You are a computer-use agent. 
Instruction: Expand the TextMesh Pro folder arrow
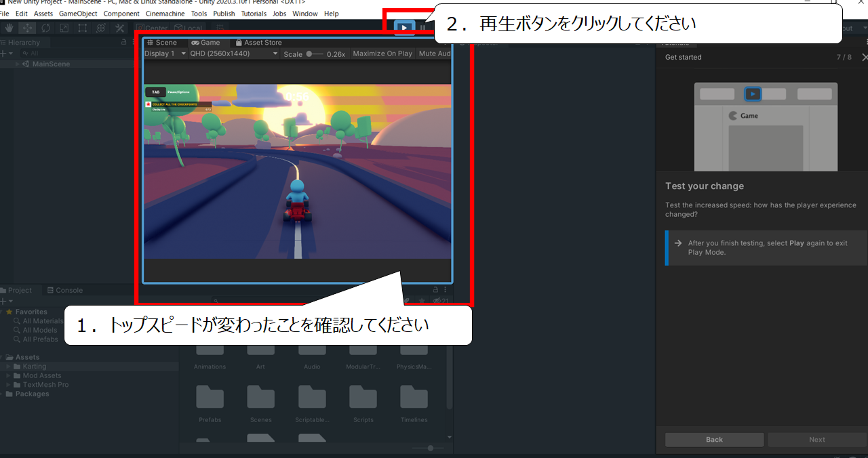click(8, 384)
